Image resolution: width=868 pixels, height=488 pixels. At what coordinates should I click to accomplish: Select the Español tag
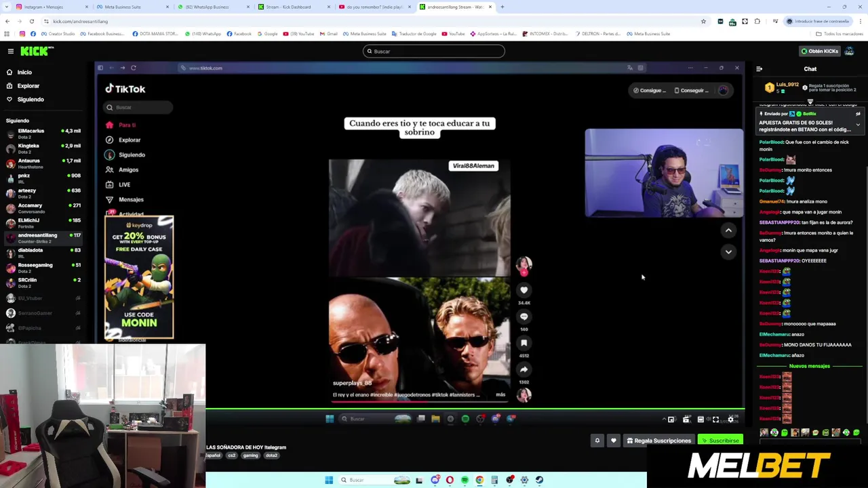pyautogui.click(x=213, y=455)
